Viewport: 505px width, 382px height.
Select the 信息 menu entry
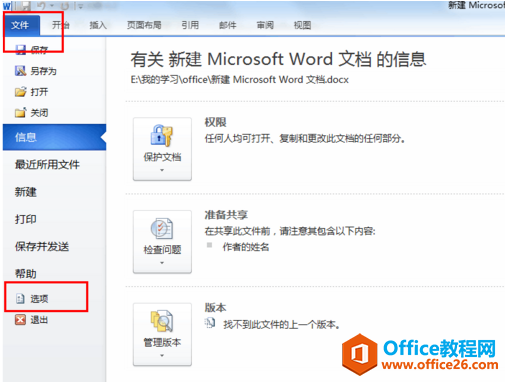coord(54,137)
